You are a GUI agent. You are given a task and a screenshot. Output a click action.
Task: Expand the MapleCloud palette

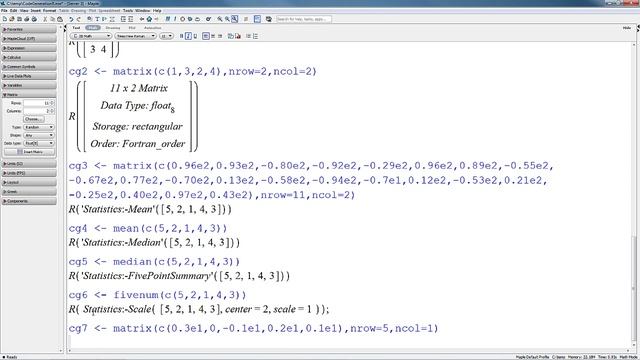pyautogui.click(x=29, y=39)
